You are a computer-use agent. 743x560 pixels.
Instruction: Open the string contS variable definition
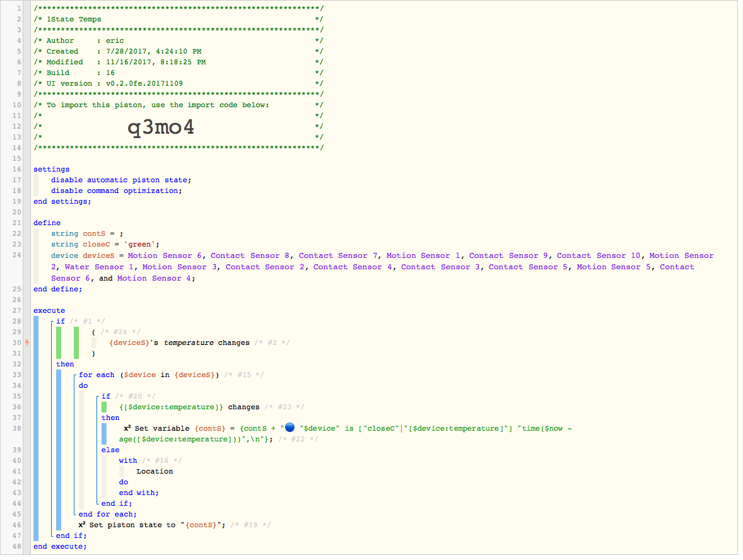(87, 233)
